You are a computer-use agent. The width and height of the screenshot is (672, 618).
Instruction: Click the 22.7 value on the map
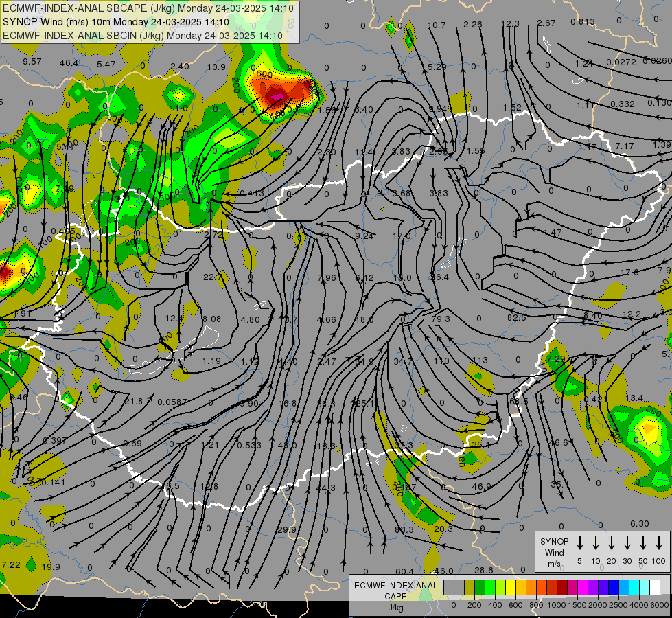point(213,277)
